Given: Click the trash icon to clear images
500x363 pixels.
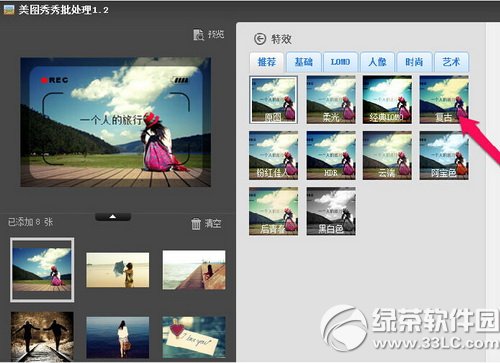Looking at the screenshot, I should pyautogui.click(x=196, y=224).
